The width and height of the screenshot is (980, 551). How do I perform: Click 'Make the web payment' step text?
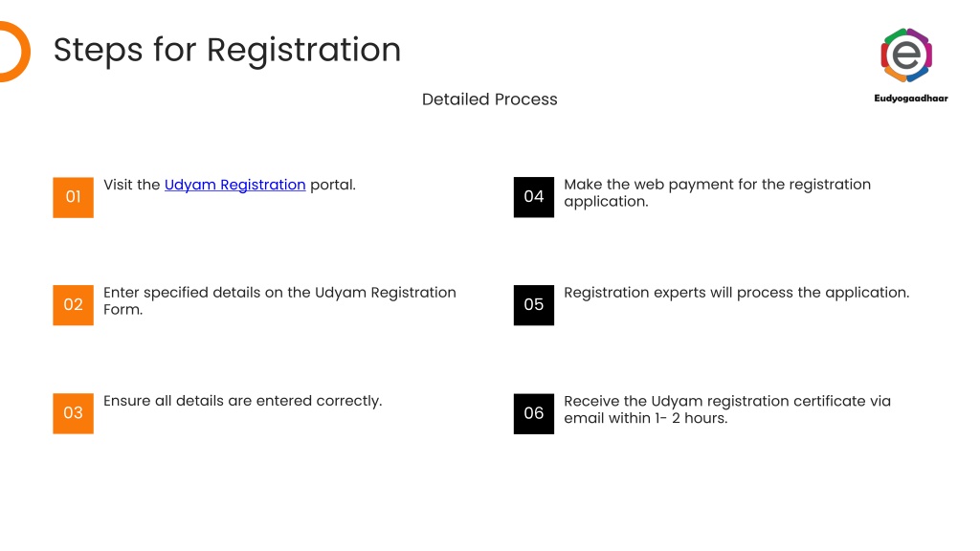click(x=717, y=192)
